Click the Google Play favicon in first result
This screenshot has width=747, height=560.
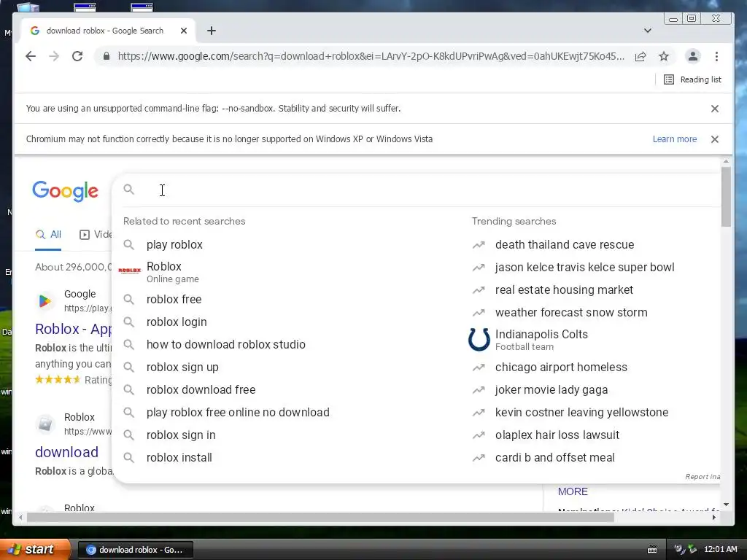point(44,301)
